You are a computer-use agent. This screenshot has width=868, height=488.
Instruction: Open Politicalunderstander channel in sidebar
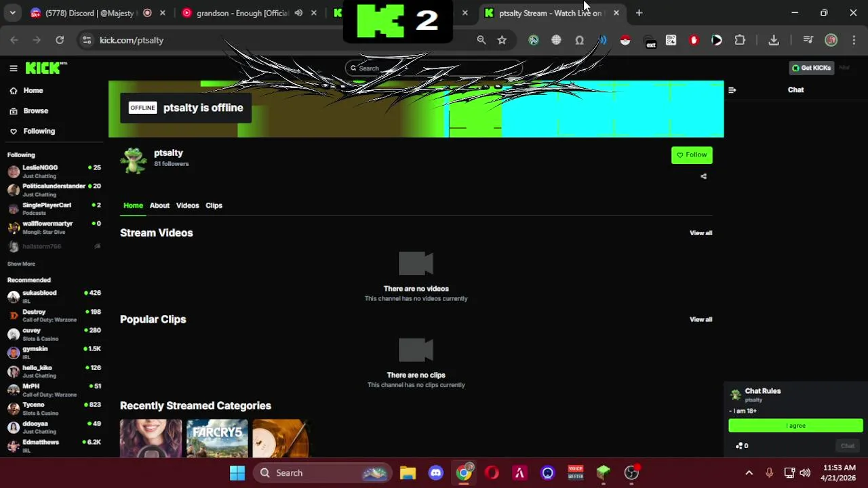[x=54, y=190]
